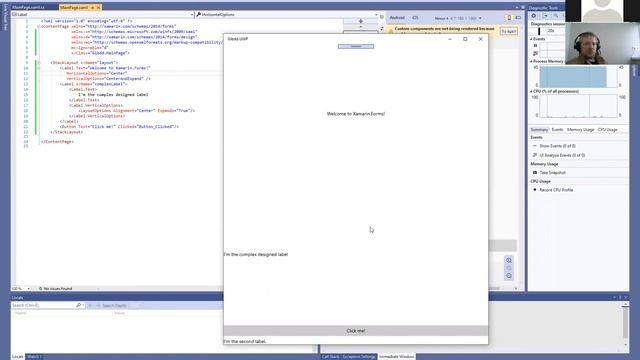
Task: Collapse the StackLayout element in code
Action: tap(39, 63)
